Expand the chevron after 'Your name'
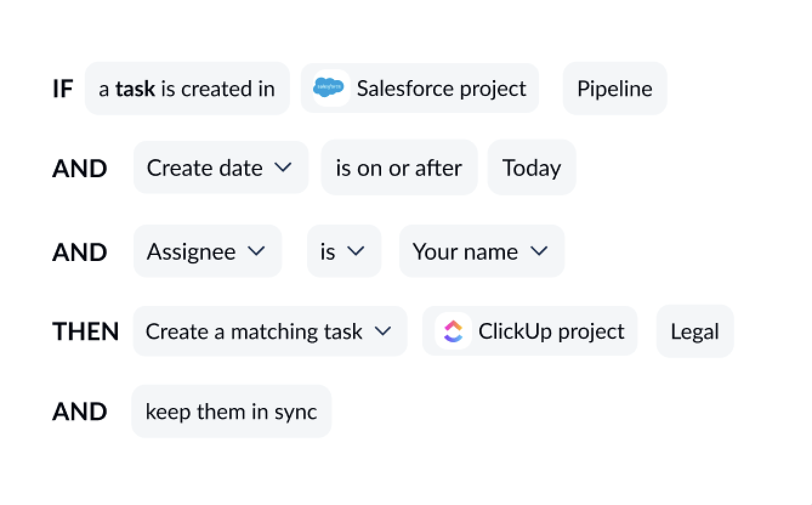This screenshot has width=812, height=505. point(540,251)
